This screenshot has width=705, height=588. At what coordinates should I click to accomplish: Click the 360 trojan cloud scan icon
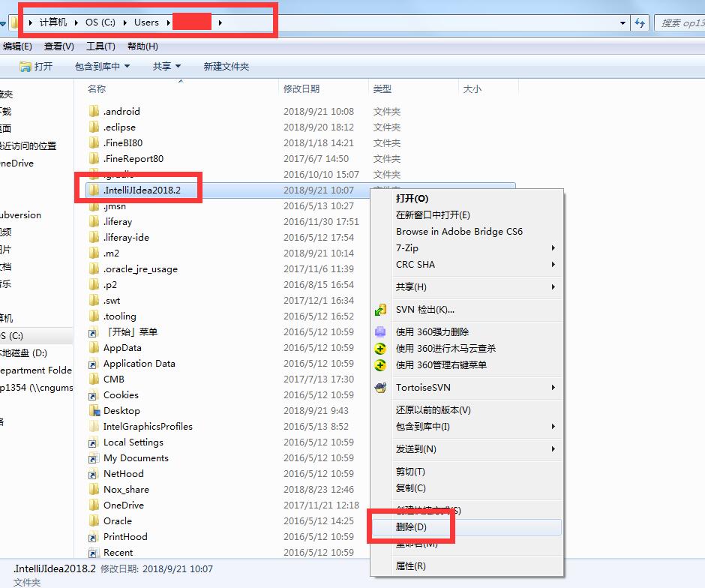point(380,349)
